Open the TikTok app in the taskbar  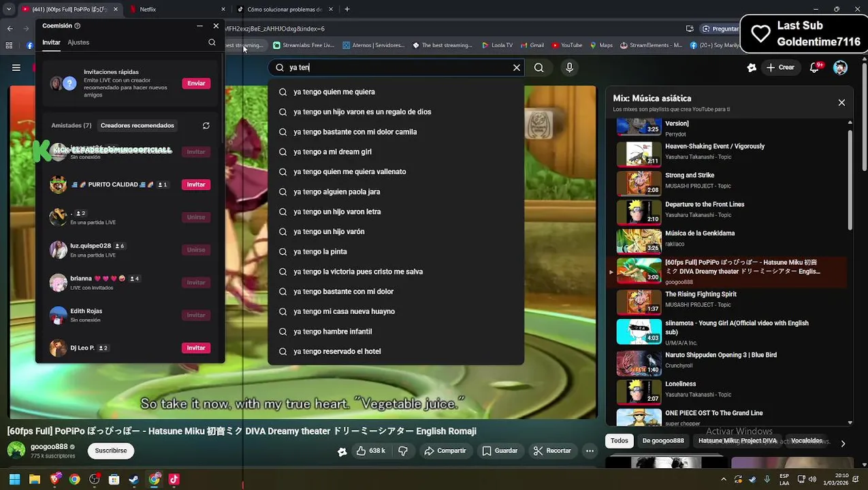point(174,479)
